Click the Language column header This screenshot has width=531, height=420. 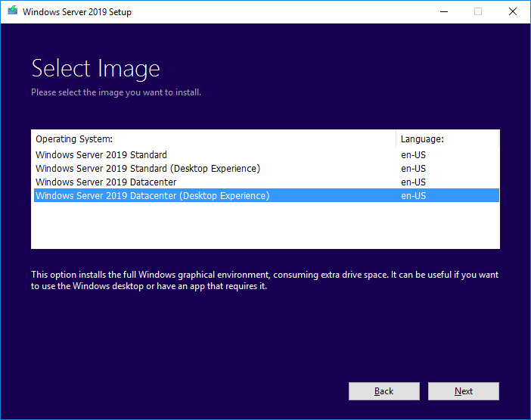[x=447, y=139]
